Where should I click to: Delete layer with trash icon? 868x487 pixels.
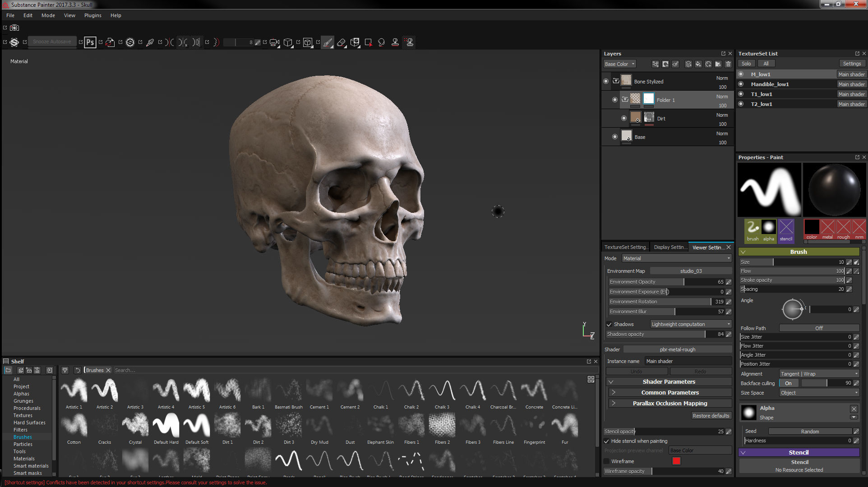(728, 64)
